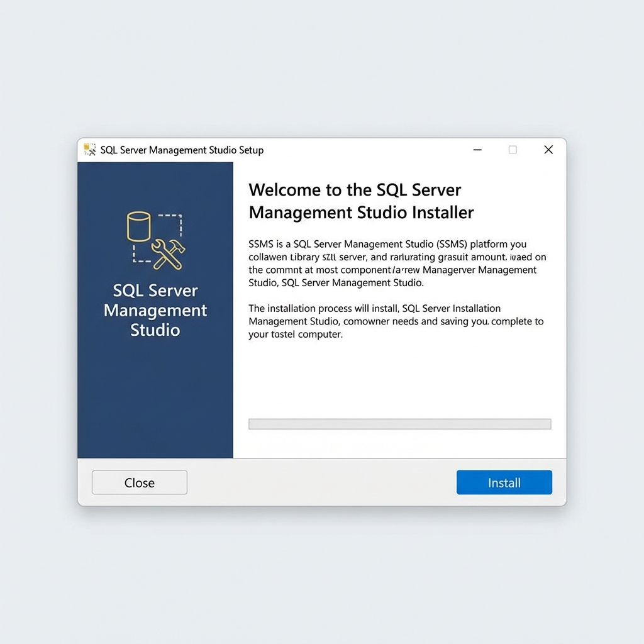This screenshot has width=644, height=644.
Task: Click the installer icon in title bar
Action: [x=89, y=150]
